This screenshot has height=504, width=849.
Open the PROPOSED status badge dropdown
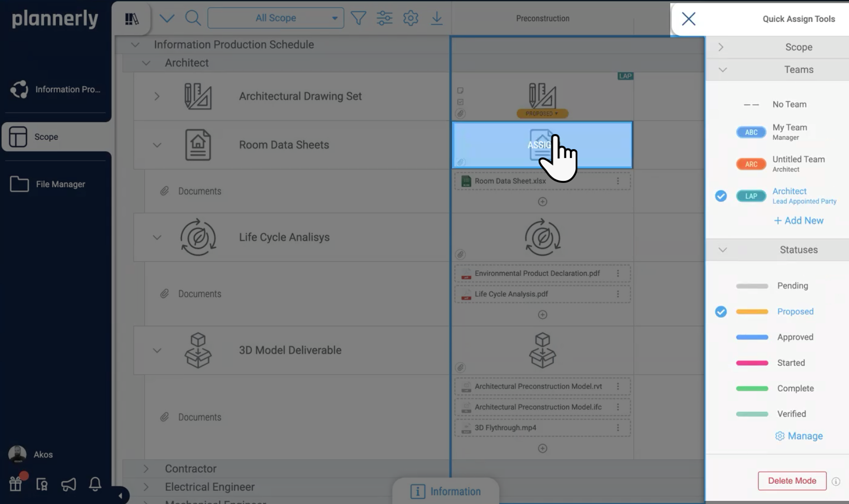(542, 113)
